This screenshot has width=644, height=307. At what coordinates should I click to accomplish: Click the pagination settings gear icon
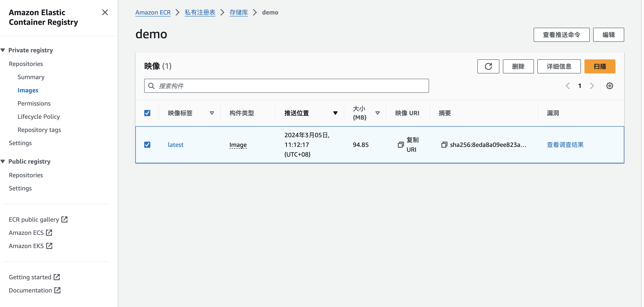pos(609,86)
